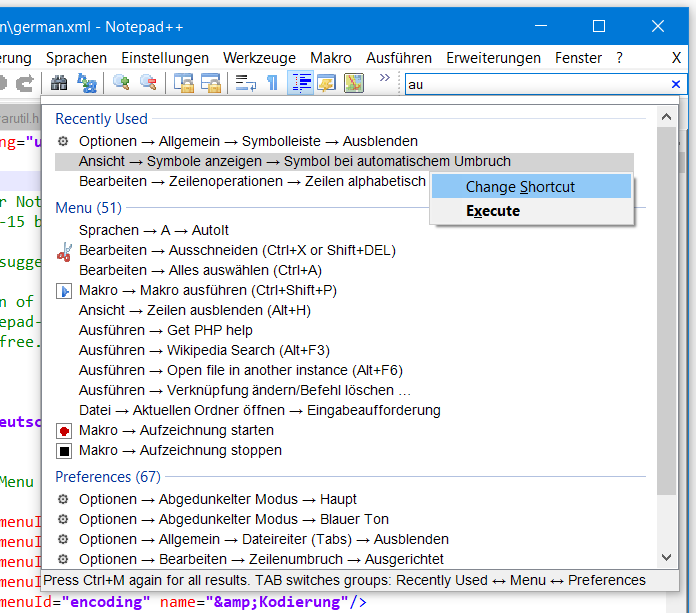Viewport: 696px width, 613px height.
Task: Click the Zoom In magnifier icon
Action: click(x=121, y=83)
